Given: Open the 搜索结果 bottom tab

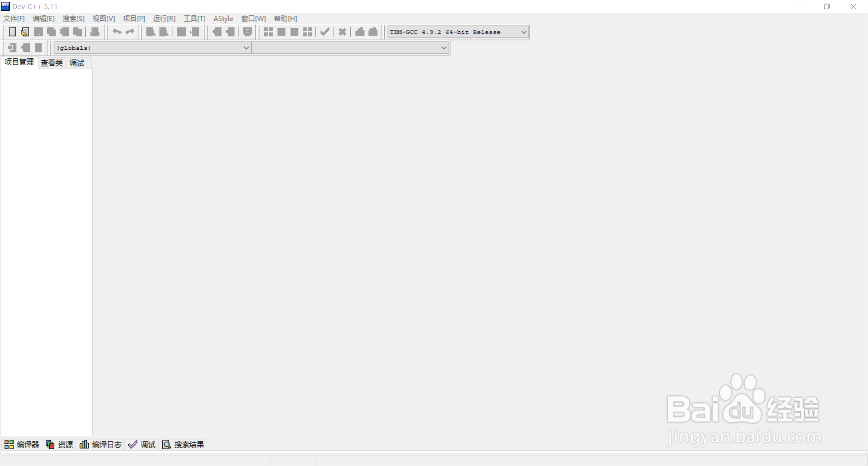Looking at the screenshot, I should 183,444.
